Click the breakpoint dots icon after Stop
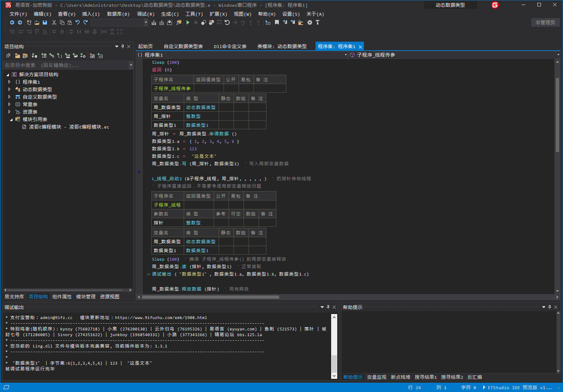Image resolution: width=563 pixels, height=392 pixels. click(x=204, y=22)
